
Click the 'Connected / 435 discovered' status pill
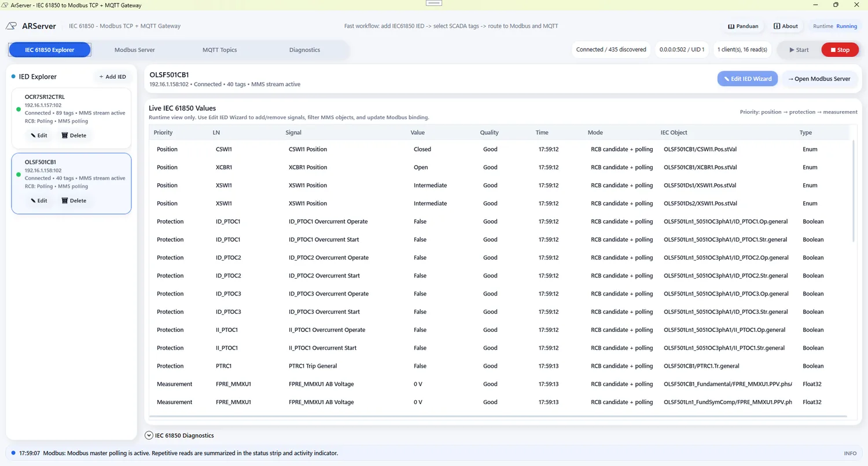[611, 50]
